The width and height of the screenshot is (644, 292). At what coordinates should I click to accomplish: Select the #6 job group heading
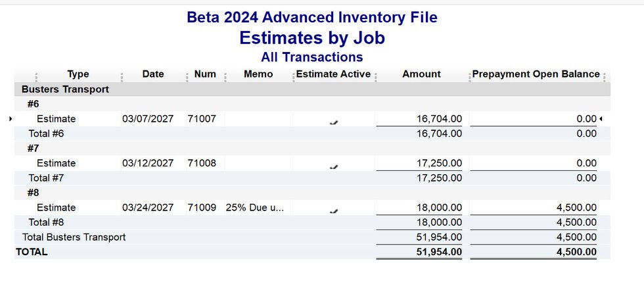point(34,104)
